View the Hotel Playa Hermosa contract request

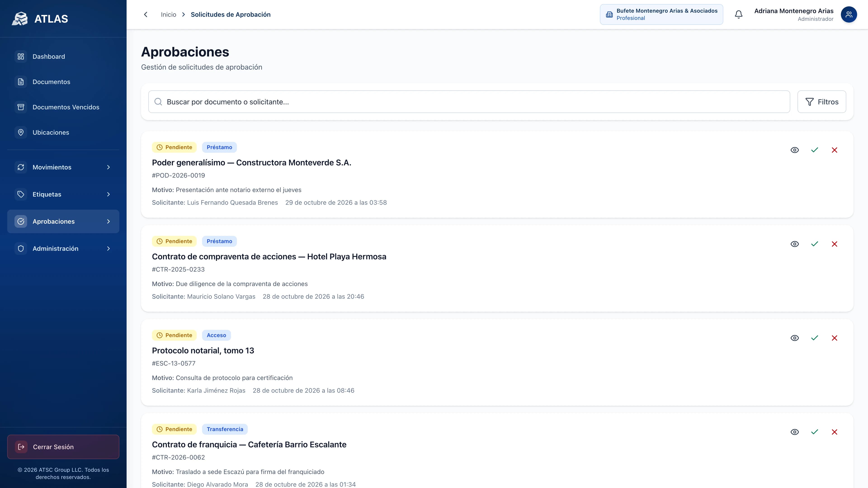(795, 244)
